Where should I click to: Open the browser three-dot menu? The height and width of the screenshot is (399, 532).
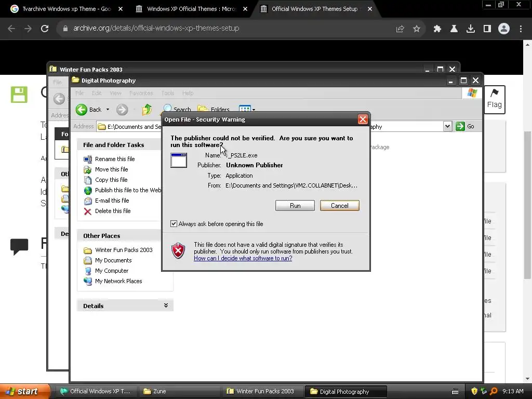(521, 29)
